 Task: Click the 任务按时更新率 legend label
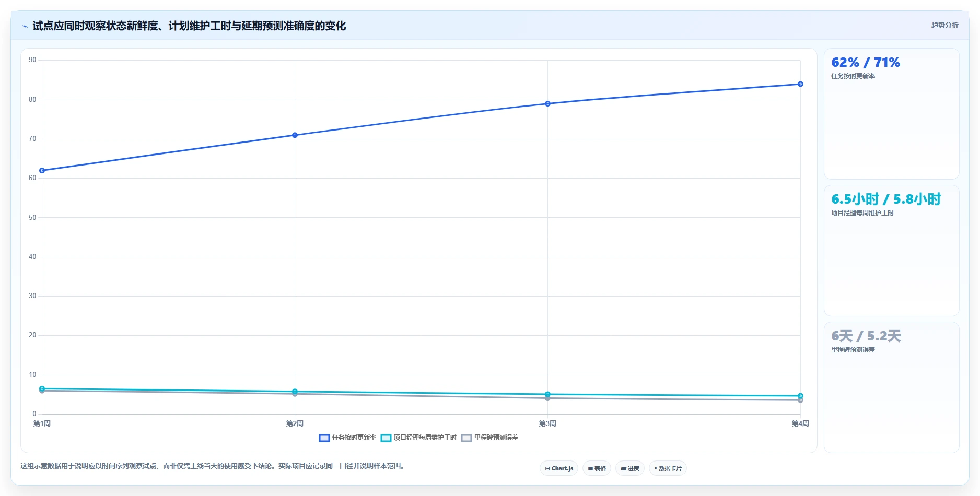(x=354, y=438)
